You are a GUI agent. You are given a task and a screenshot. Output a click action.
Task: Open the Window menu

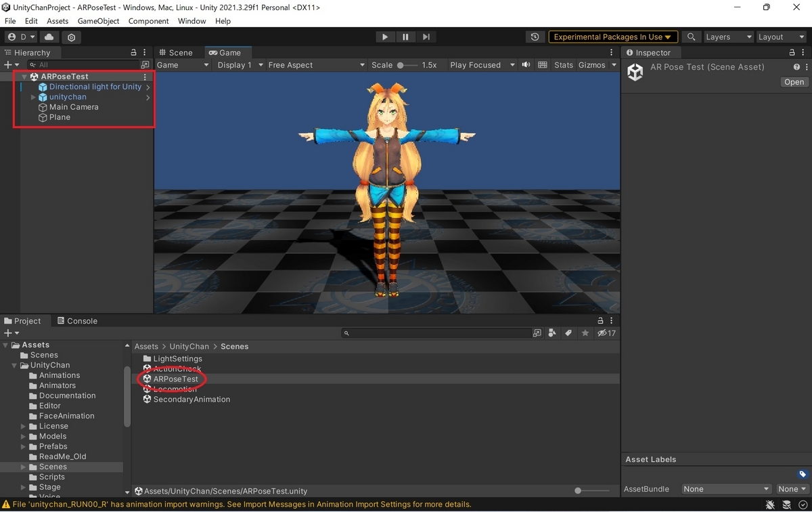[x=192, y=21]
